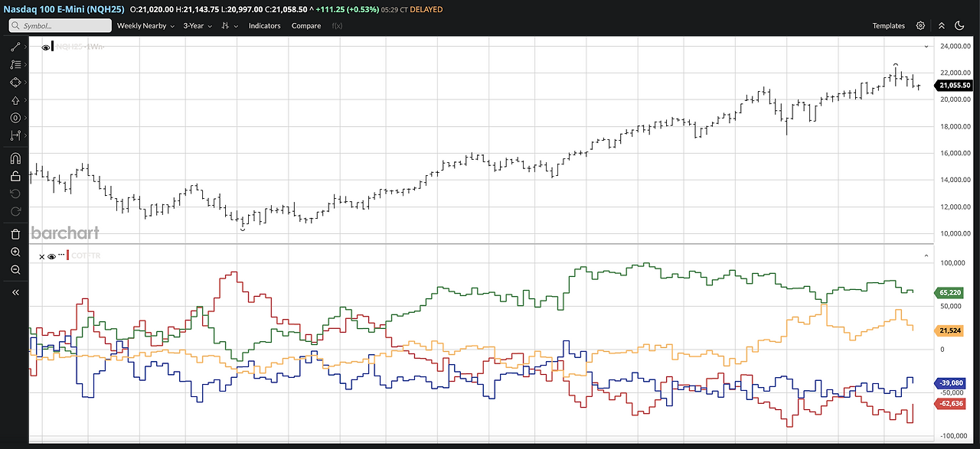Toggle magnet snap mode

click(x=15, y=158)
